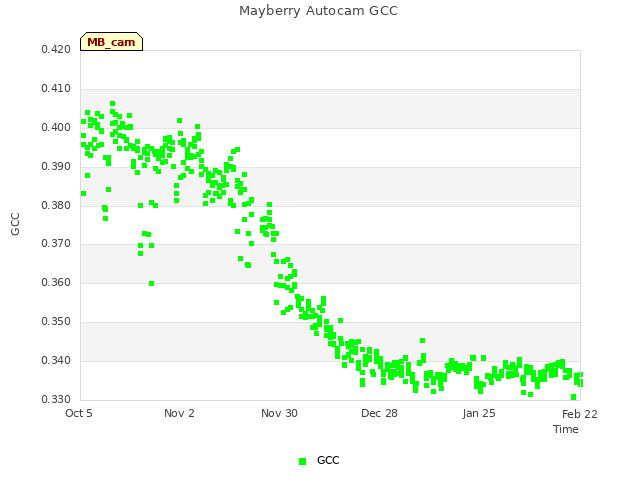640x480 pixels.
Task: Click the Nov 30 x-axis label
Action: pyautogui.click(x=279, y=413)
